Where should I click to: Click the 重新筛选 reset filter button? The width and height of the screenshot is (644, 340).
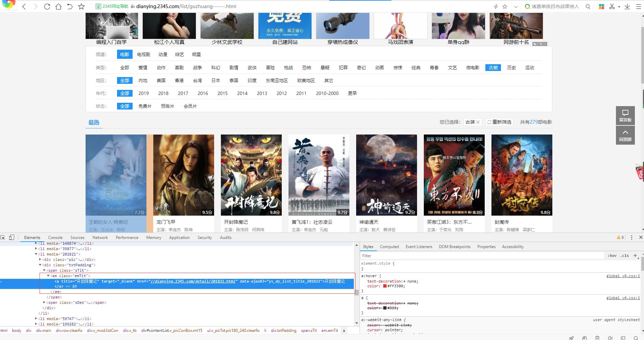coord(499,122)
